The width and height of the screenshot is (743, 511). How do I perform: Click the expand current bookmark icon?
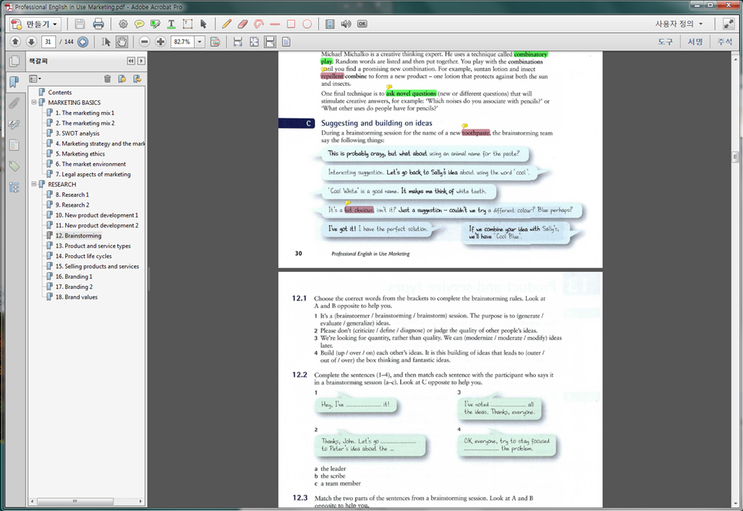tap(137, 79)
